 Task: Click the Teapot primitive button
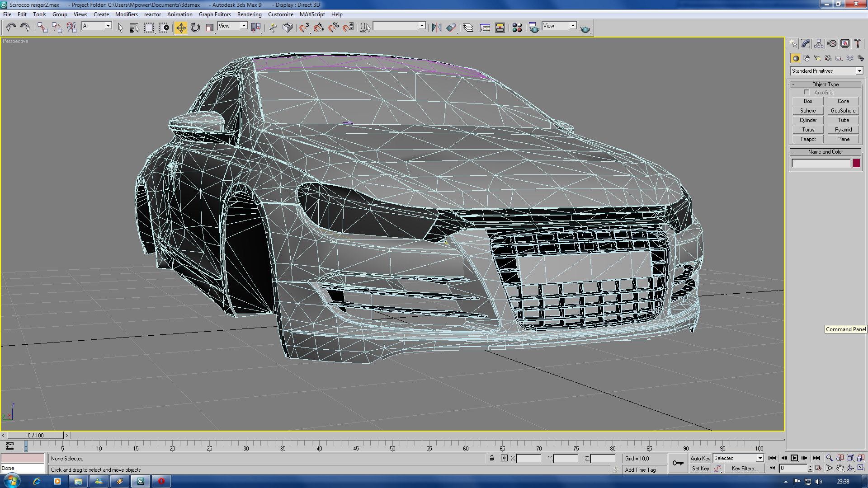(808, 139)
